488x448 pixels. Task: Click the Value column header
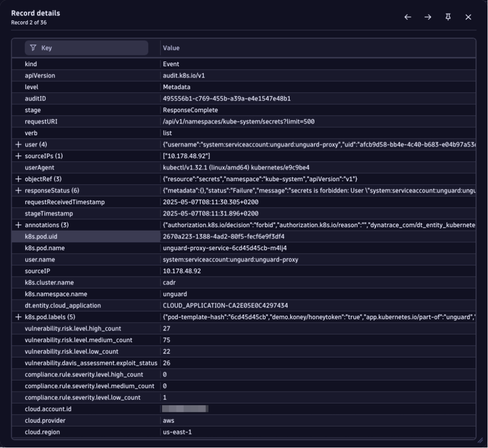tap(171, 48)
